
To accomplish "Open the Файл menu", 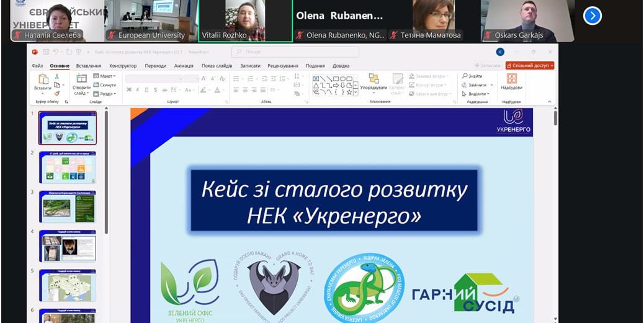I will [x=37, y=66].
